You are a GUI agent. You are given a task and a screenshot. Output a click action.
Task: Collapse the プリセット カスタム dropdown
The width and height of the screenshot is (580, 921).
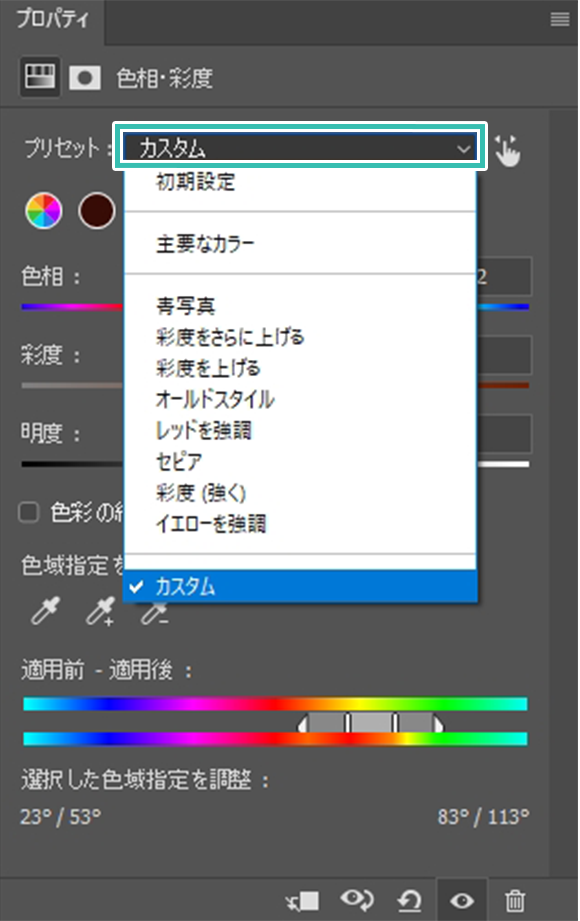point(300,147)
